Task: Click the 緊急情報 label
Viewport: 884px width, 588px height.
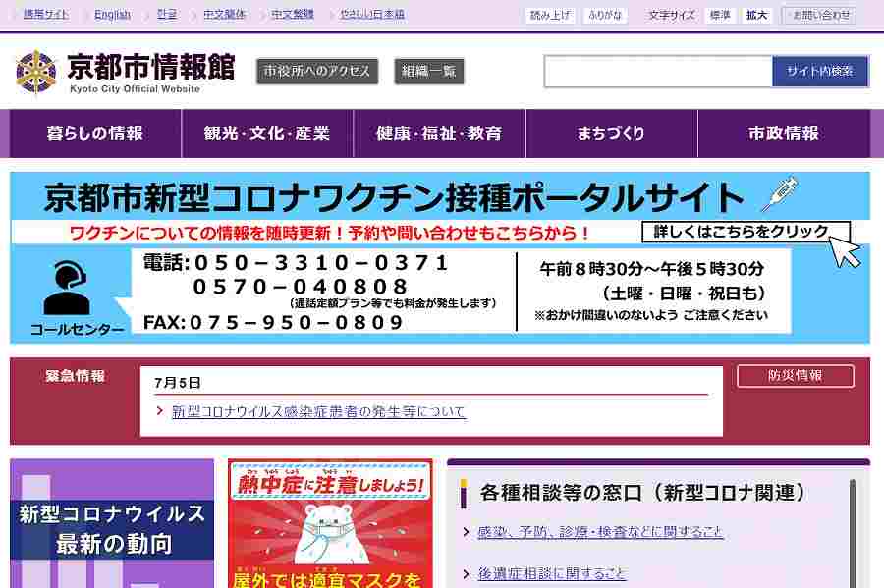Action: 76,376
